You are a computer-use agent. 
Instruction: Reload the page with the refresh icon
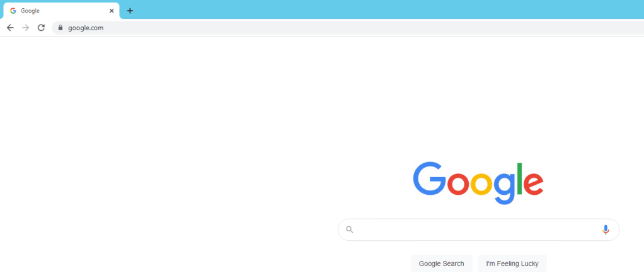[41, 28]
